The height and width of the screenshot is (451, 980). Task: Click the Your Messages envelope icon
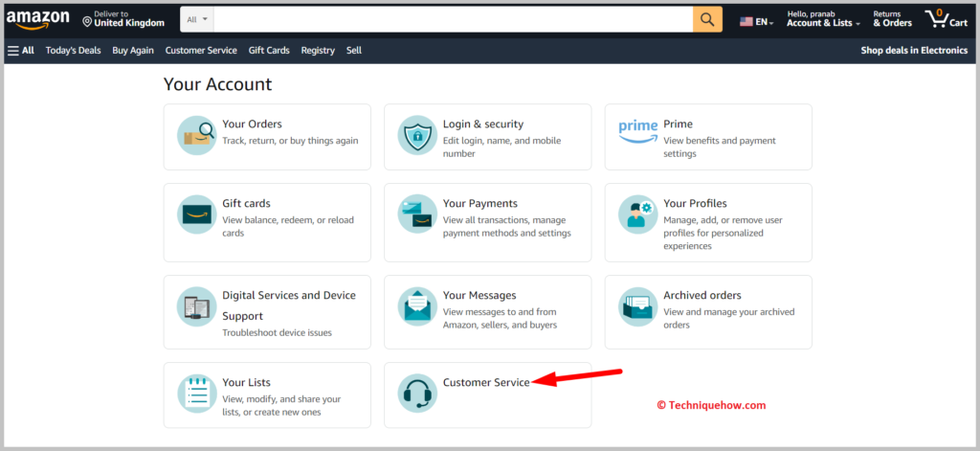(x=417, y=306)
